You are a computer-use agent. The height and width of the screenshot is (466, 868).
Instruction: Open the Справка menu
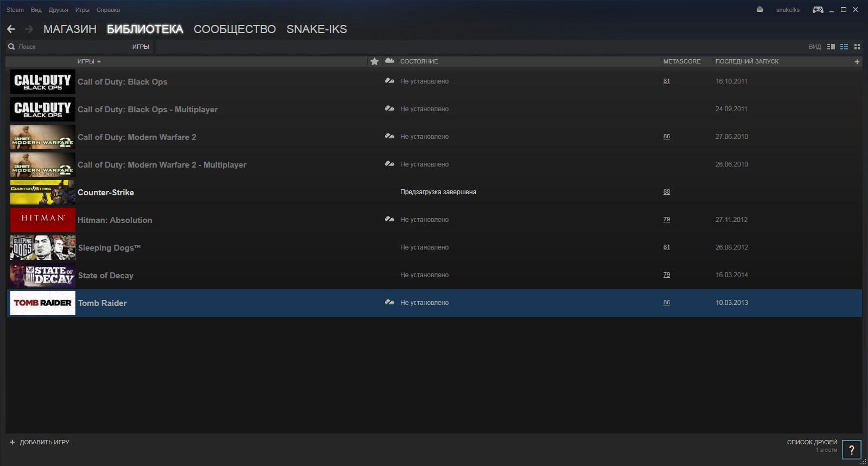pos(108,10)
